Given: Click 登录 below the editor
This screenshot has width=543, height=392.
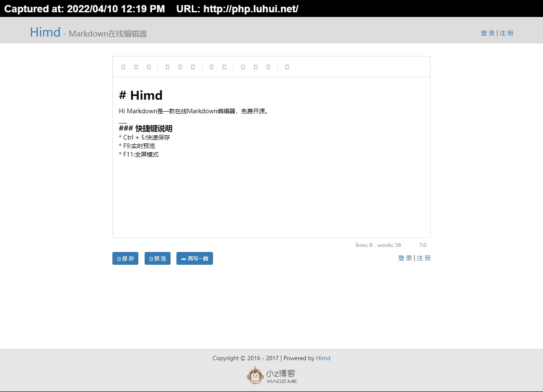Looking at the screenshot, I should 405,258.
